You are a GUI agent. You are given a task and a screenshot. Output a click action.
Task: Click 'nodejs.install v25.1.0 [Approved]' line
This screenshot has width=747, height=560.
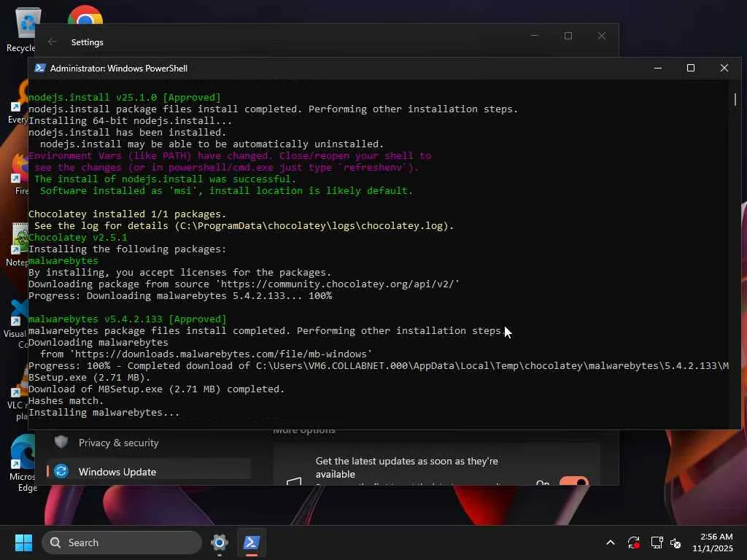click(x=124, y=97)
